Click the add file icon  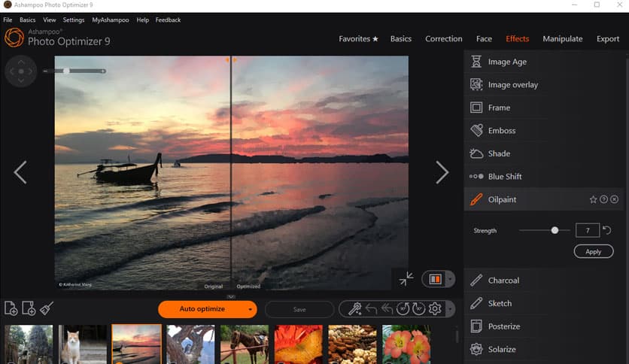pyautogui.click(x=11, y=308)
